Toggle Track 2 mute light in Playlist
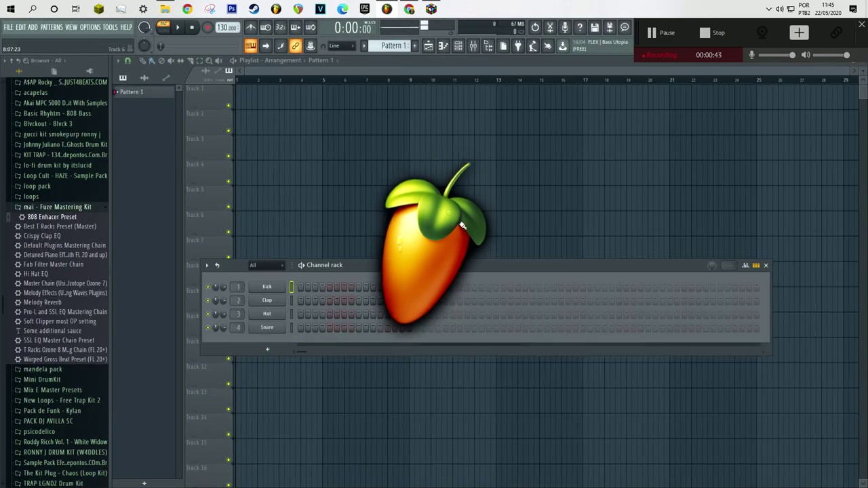Image resolution: width=868 pixels, height=488 pixels. [x=229, y=130]
